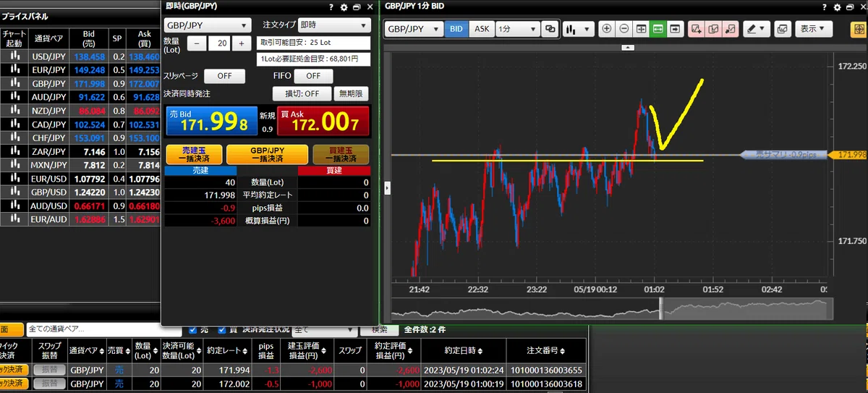Image resolution: width=868 pixels, height=393 pixels.
Task: Open currency pair dropdown in order window
Action: (208, 25)
